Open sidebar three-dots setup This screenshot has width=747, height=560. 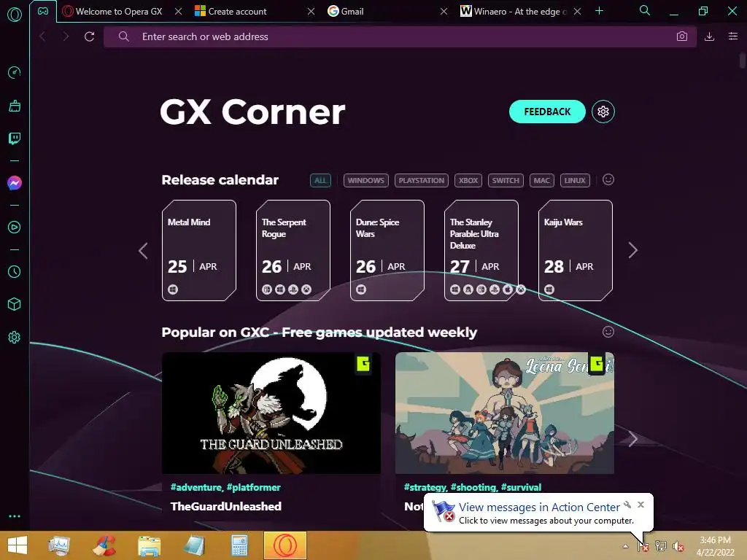[15, 516]
